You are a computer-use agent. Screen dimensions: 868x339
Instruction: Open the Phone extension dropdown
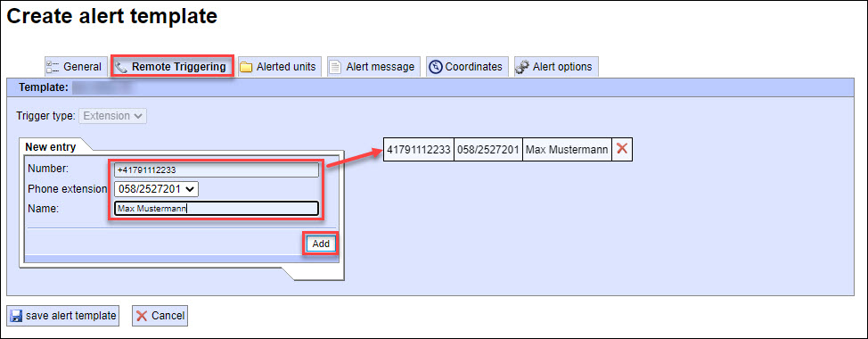[156, 189]
